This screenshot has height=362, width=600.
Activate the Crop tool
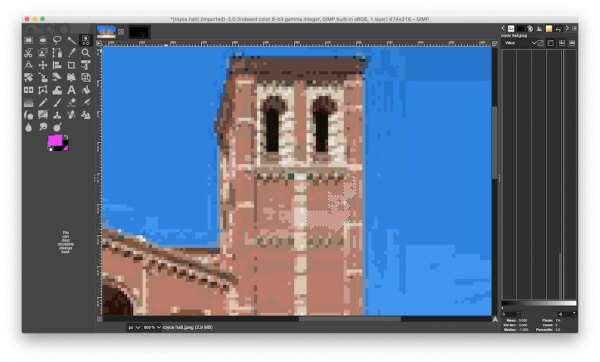coord(71,65)
